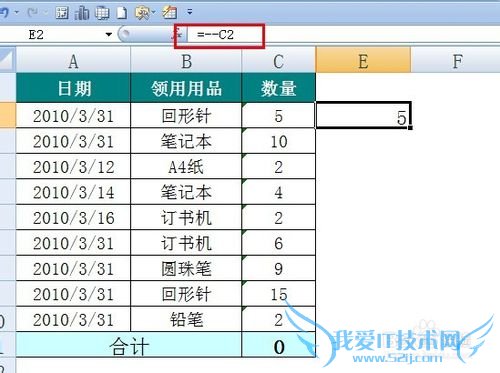500x373 pixels.
Task: Select highlighted column E header
Action: [x=363, y=60]
